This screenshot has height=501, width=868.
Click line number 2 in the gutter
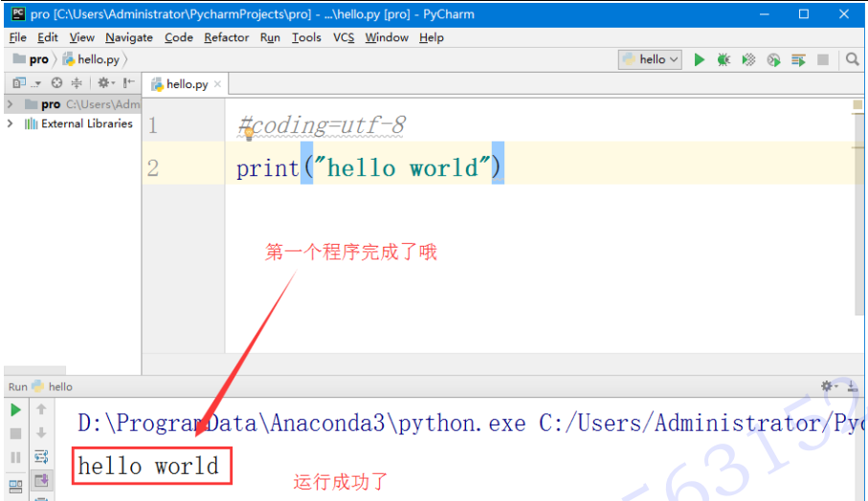(x=153, y=168)
